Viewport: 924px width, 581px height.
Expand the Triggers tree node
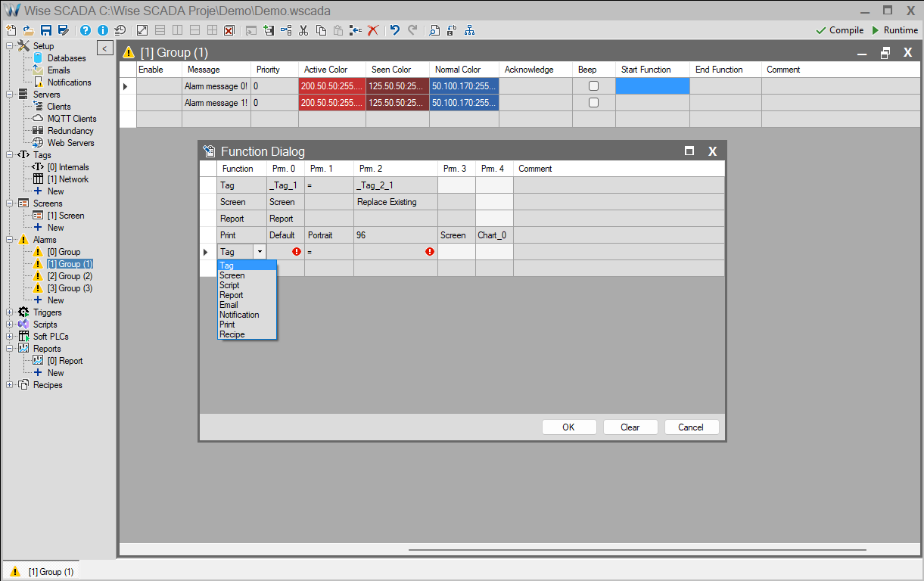pos(9,312)
